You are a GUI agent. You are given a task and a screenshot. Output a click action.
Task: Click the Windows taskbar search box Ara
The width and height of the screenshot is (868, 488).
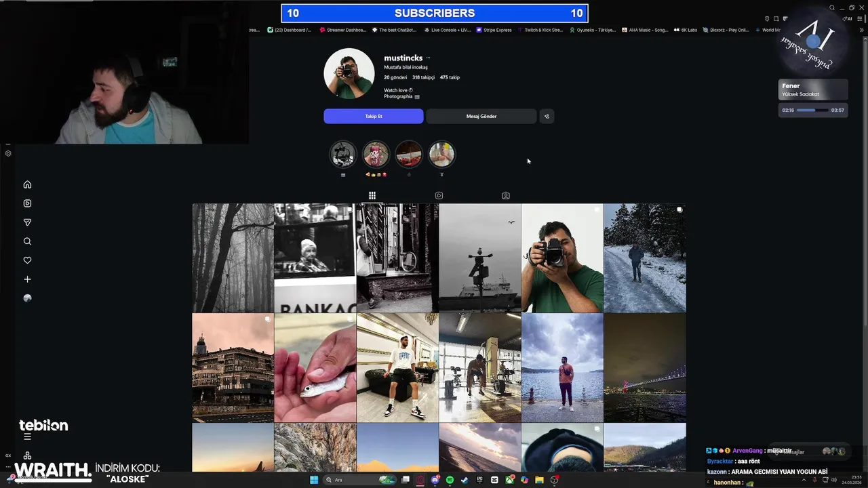(x=359, y=480)
